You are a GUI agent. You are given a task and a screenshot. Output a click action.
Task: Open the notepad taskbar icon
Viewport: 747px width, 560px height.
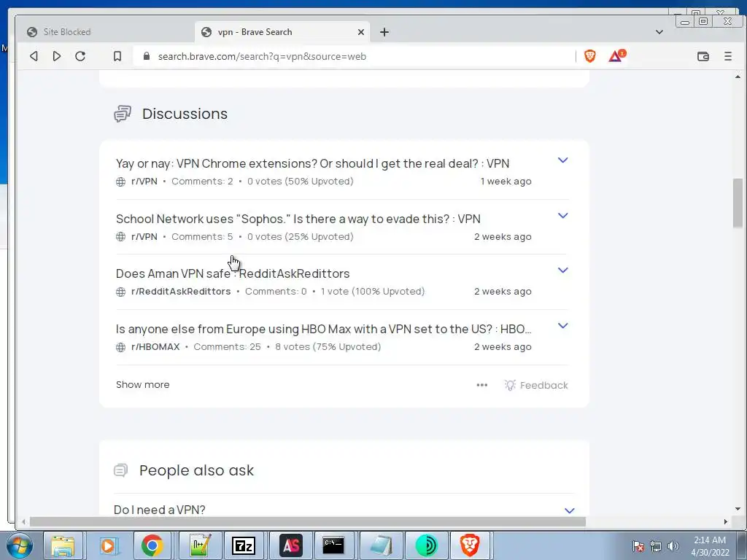click(381, 545)
